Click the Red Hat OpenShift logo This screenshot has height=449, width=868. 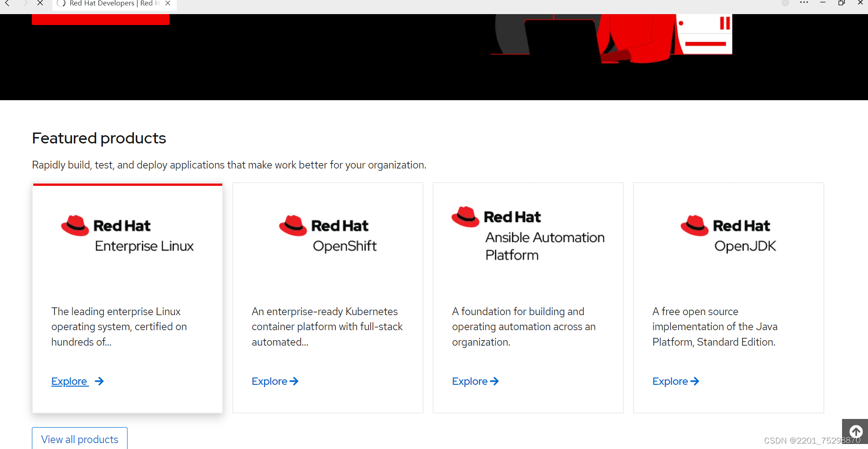(x=327, y=235)
